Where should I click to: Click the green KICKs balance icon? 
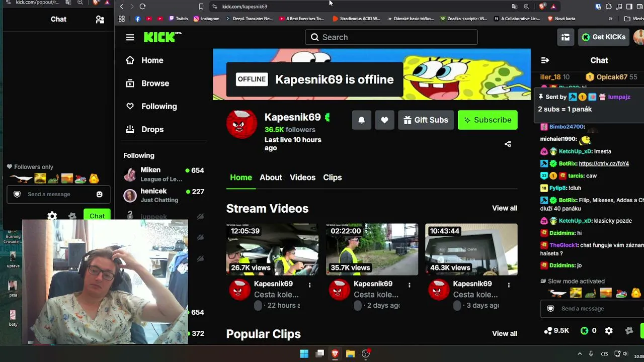(584, 331)
